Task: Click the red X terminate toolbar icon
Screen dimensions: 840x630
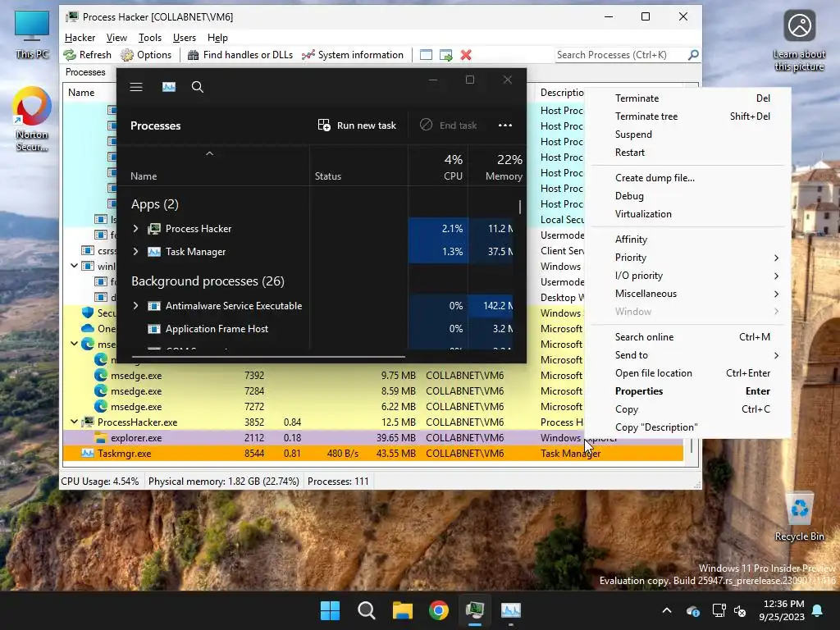Action: coord(466,55)
